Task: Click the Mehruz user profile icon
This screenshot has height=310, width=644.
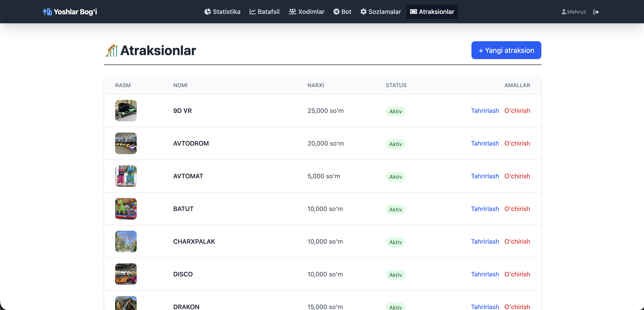Action: (564, 12)
